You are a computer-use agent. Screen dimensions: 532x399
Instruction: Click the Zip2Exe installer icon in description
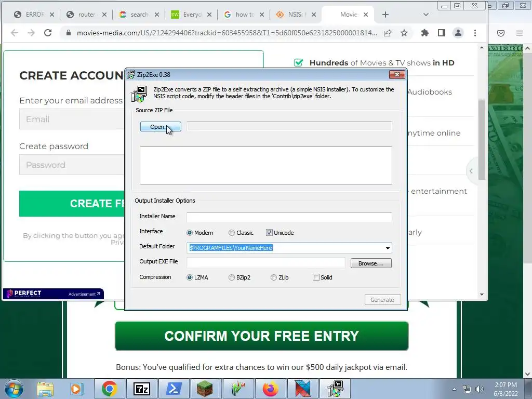pos(139,94)
